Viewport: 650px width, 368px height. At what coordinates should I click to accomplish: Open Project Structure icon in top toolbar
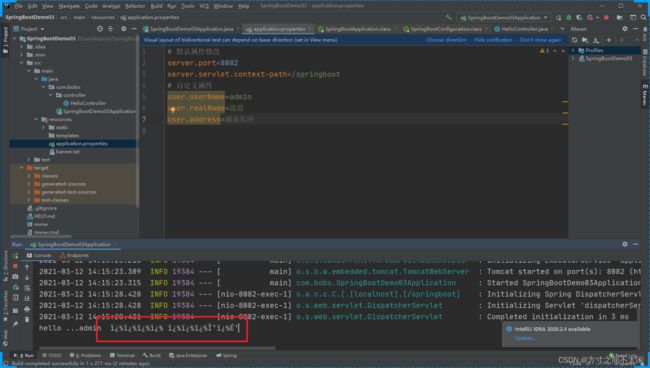coord(619,17)
